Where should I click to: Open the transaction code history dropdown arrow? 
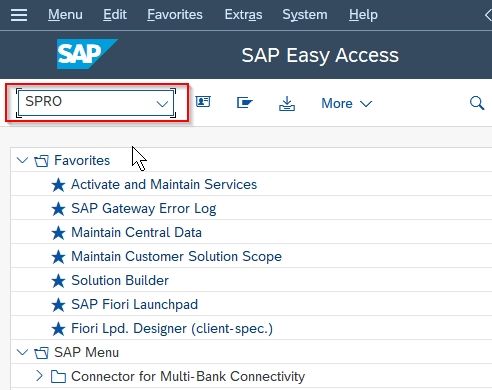162,104
